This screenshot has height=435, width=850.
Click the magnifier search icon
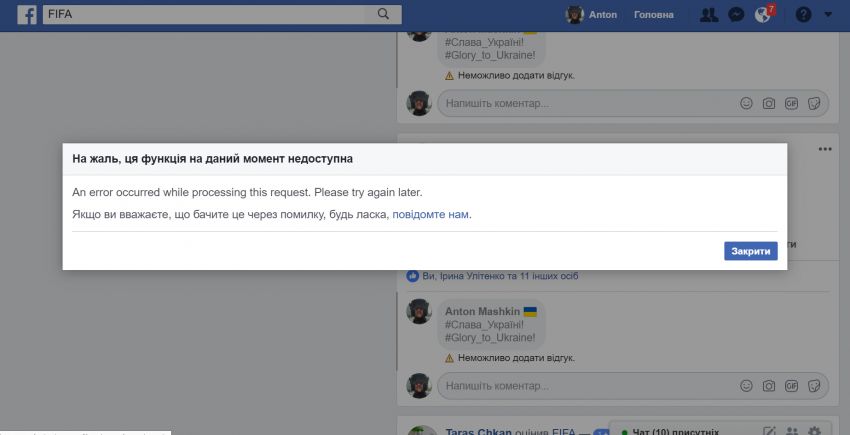pos(383,15)
